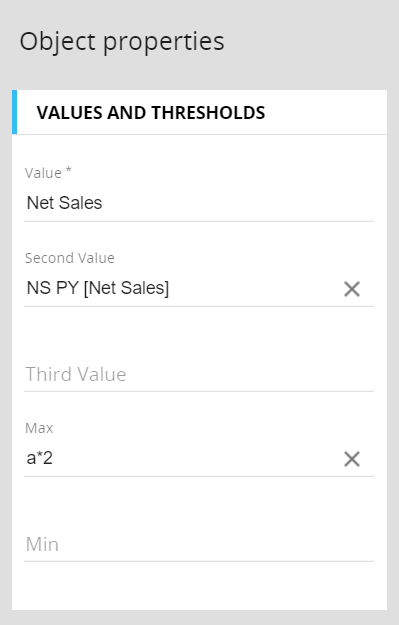The height and width of the screenshot is (625, 399).
Task: Collapse the VALUES AND THRESHOLDS section
Action: tap(199, 112)
